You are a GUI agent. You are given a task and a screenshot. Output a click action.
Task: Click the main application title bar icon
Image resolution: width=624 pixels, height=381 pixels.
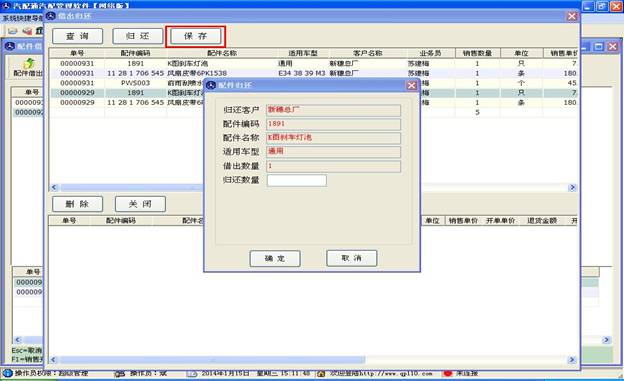tap(6, 5)
